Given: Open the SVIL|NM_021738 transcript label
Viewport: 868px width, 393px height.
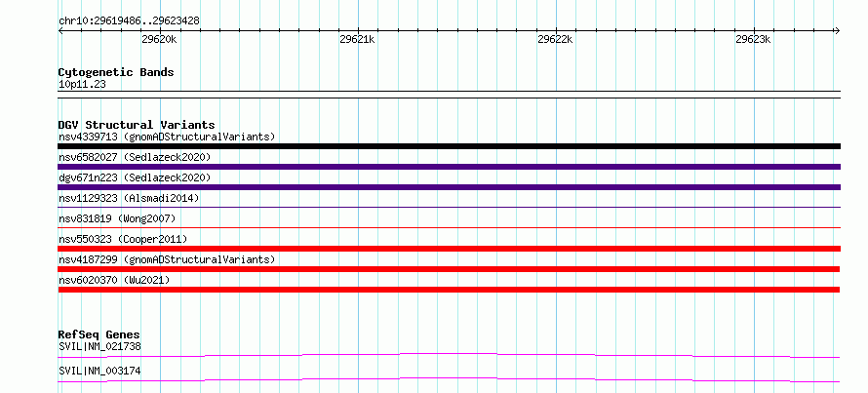Looking at the screenshot, I should [99, 347].
